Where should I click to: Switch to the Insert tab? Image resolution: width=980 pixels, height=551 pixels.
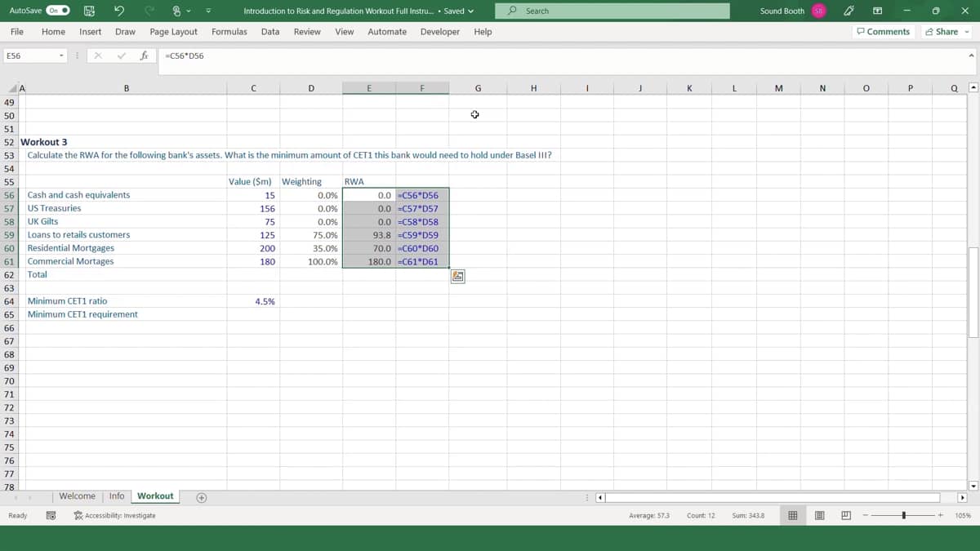point(90,32)
